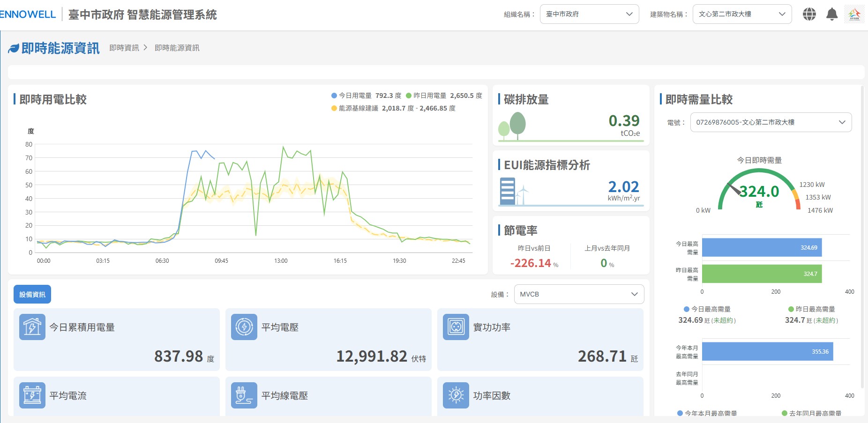Click the ENNOWELL logo
The height and width of the screenshot is (423, 868).
28,14
